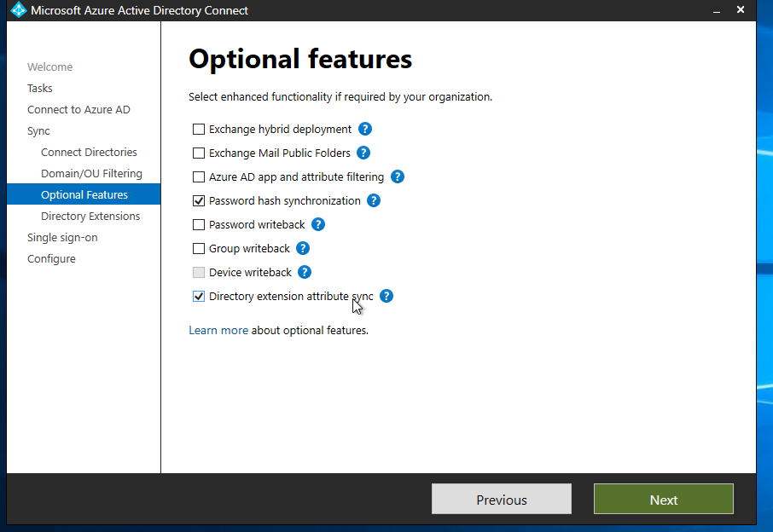
Task: Click the Optional features heading
Action: click(x=300, y=60)
